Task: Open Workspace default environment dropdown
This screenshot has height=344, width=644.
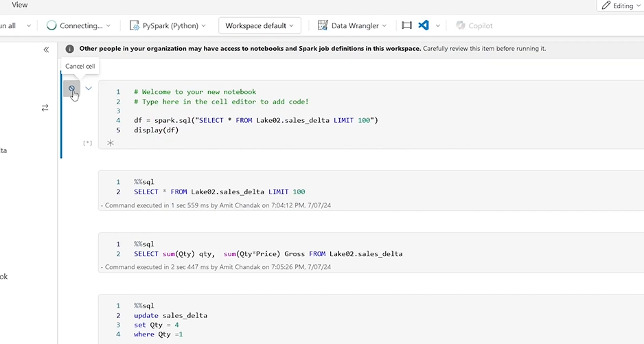Action: [260, 25]
